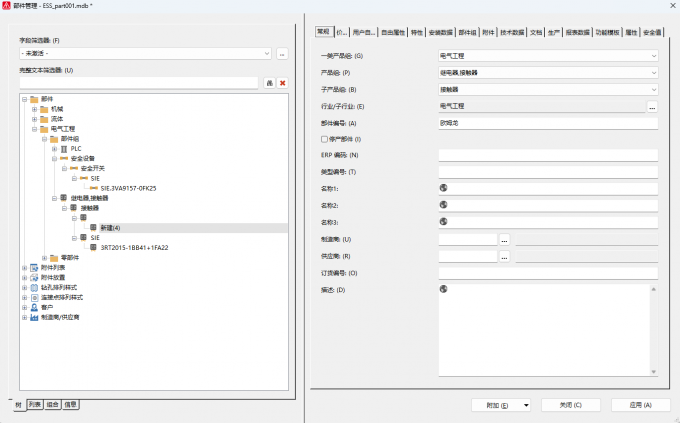Collapse the 安全设备 tree node

pyautogui.click(x=54, y=159)
